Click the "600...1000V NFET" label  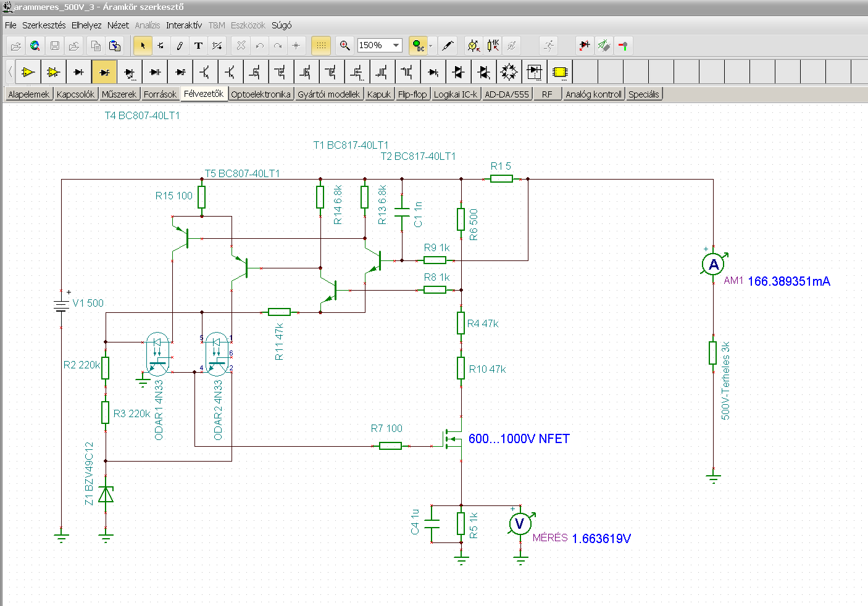click(519, 439)
